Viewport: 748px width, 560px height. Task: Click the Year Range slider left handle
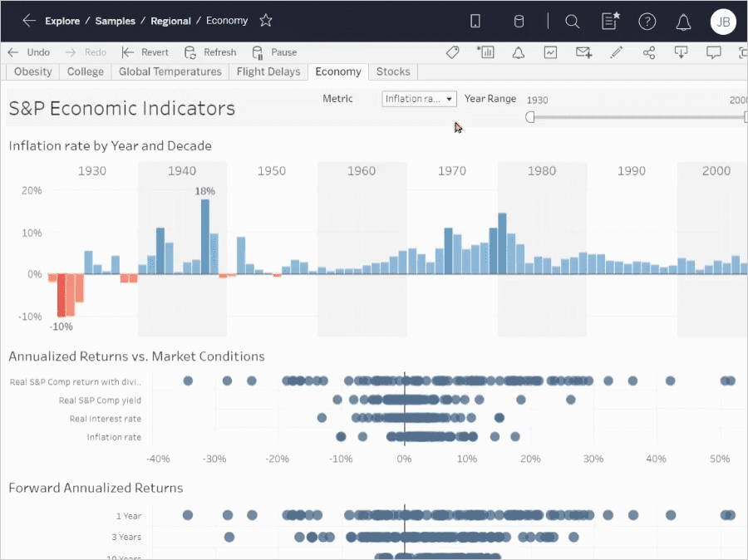(530, 117)
